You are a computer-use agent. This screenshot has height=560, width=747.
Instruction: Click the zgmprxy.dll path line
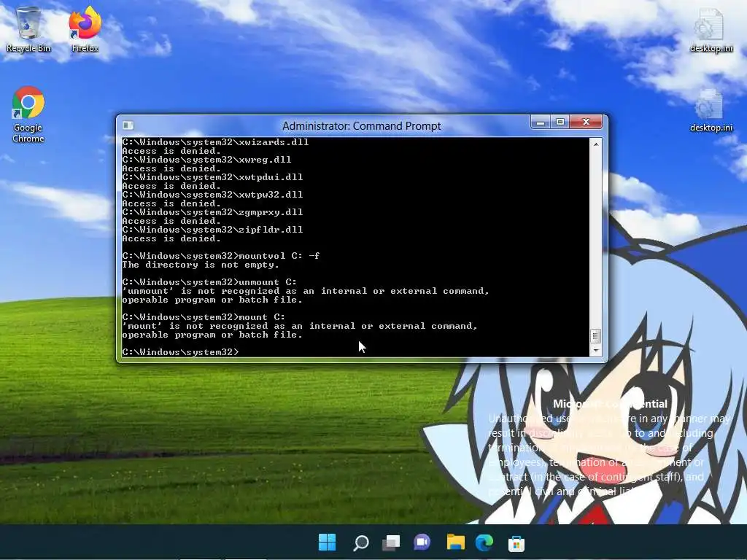(x=212, y=212)
